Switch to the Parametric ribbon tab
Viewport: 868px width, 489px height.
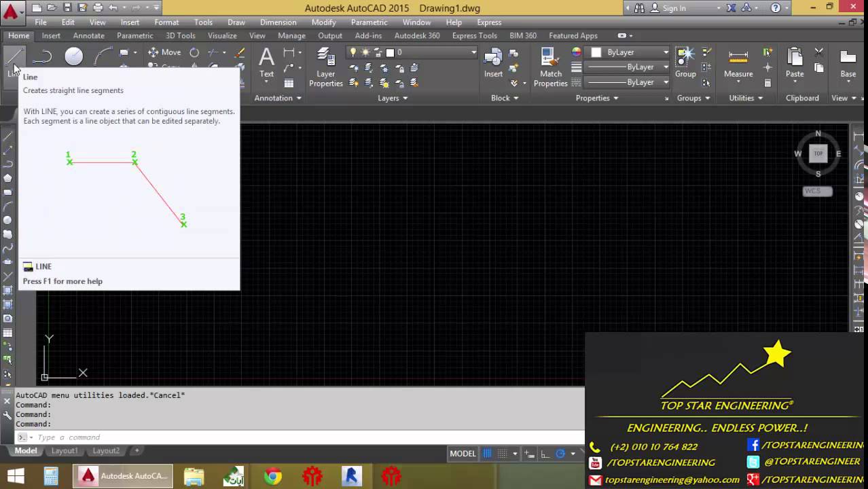click(135, 35)
